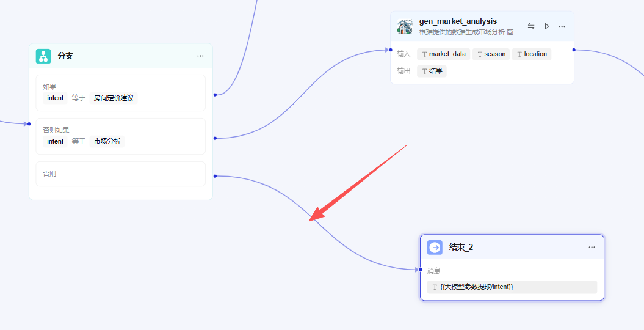Select the gen_market_analysis node title
Screen dimensions: 644x330
[458, 21]
